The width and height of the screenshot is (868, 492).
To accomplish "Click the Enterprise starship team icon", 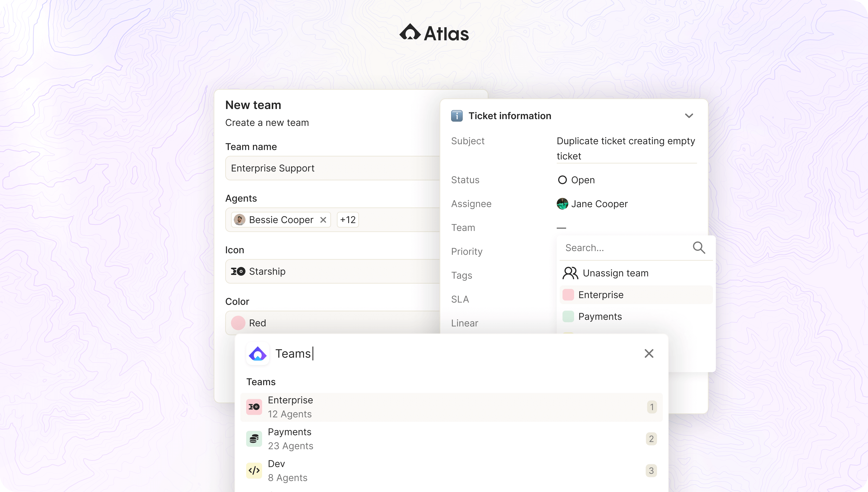I will pyautogui.click(x=254, y=407).
